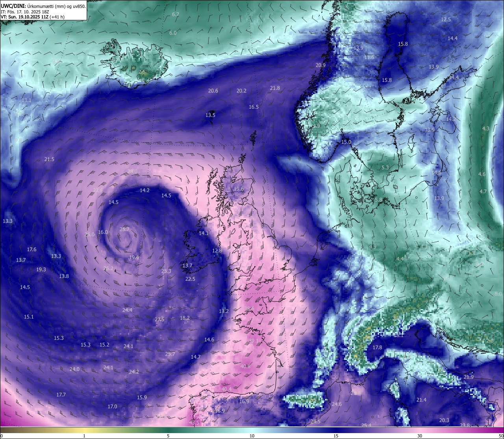Viewport: 504px width, 439px height.
Task: Click the map value 21.9 over the Balkans
Action: coord(469,377)
